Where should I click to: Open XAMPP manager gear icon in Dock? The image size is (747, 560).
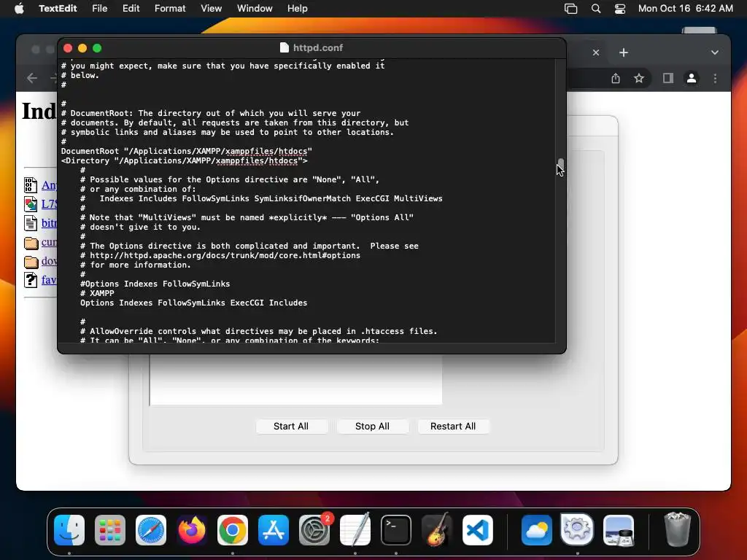coord(578,529)
